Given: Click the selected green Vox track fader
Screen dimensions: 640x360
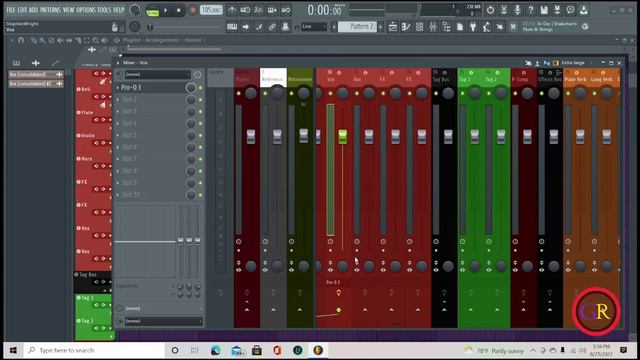Looking at the screenshot, I should pyautogui.click(x=342, y=137).
